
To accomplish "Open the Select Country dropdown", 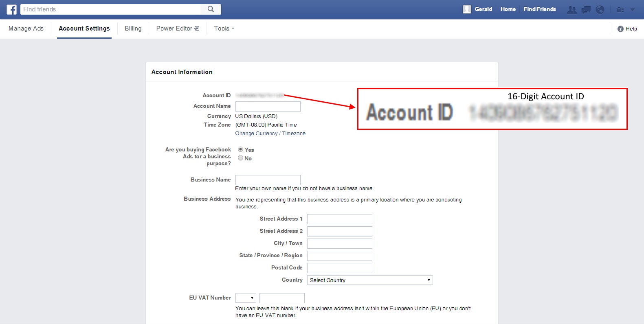I will point(370,280).
